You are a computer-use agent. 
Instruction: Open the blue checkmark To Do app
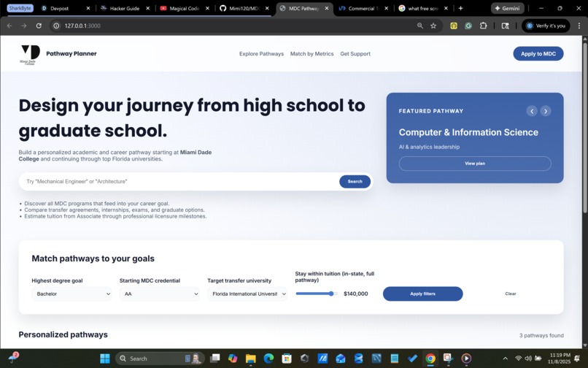[x=412, y=359]
